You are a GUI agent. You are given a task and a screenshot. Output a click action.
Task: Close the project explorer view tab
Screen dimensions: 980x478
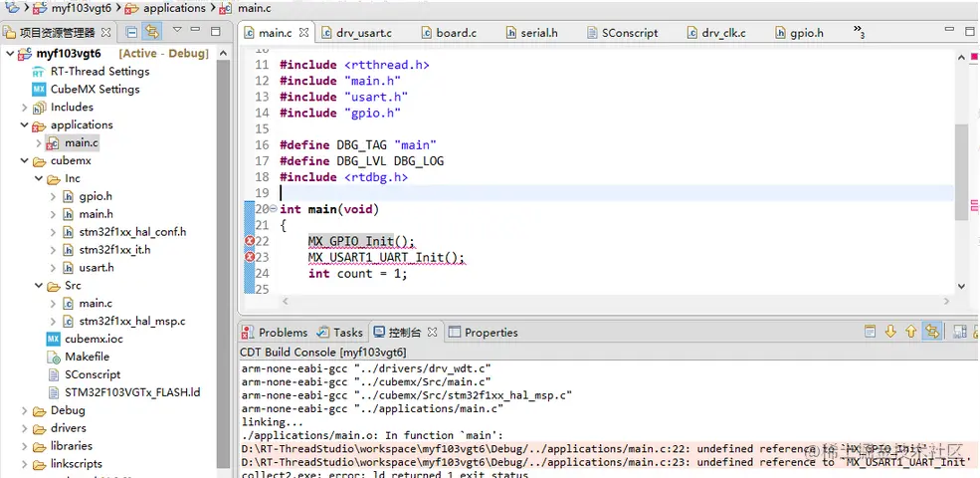tap(106, 32)
